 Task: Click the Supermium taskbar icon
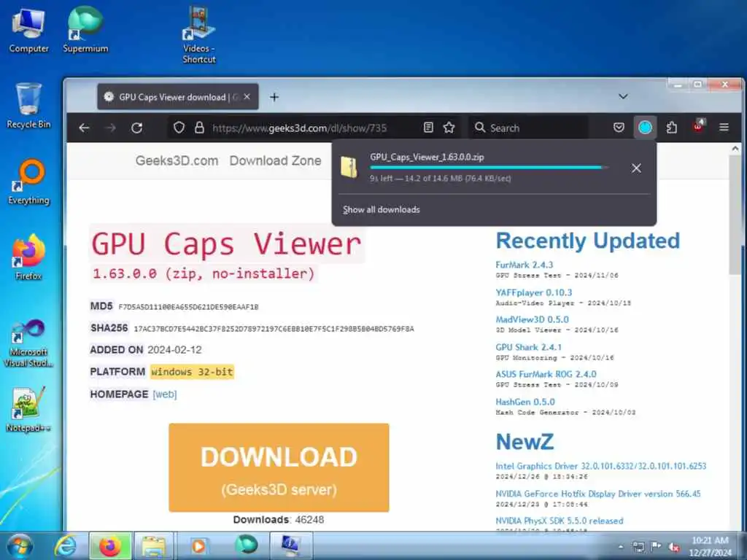pyautogui.click(x=246, y=545)
